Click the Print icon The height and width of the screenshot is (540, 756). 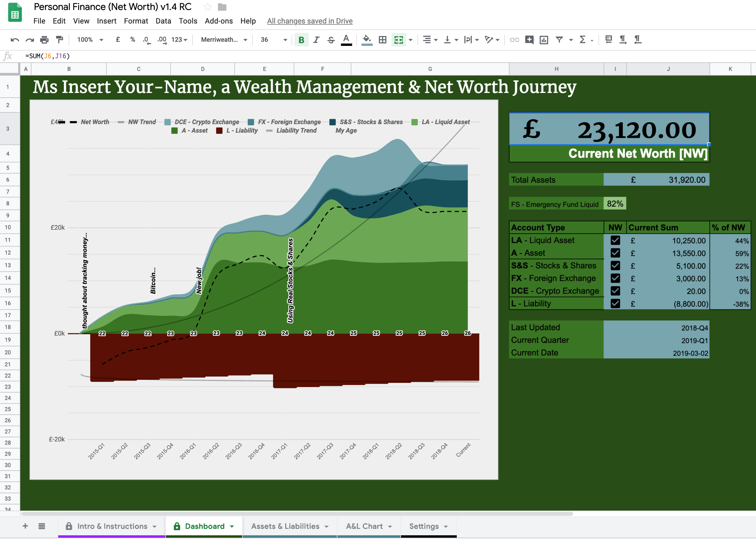[44, 40]
